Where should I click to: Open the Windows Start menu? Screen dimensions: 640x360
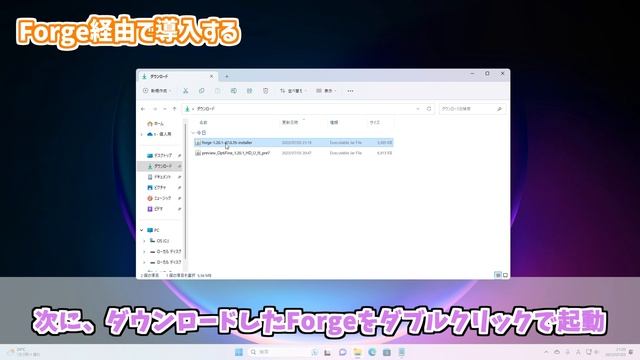coord(239,352)
